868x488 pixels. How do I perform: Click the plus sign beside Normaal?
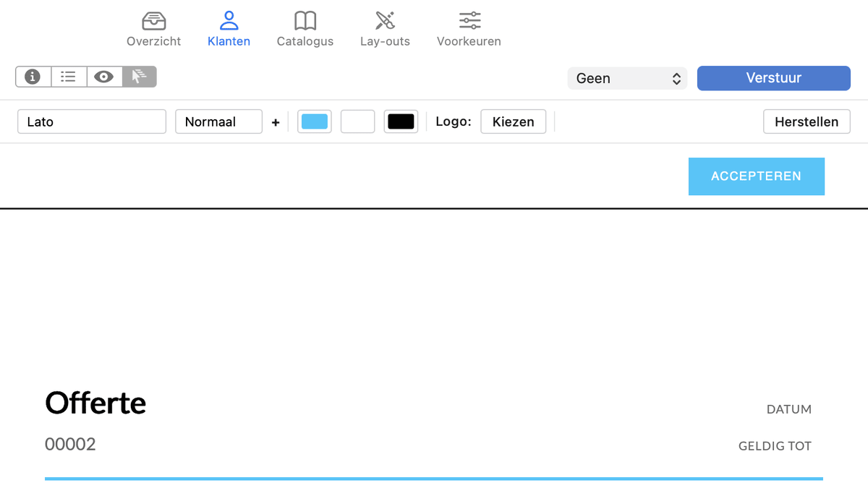[276, 123]
